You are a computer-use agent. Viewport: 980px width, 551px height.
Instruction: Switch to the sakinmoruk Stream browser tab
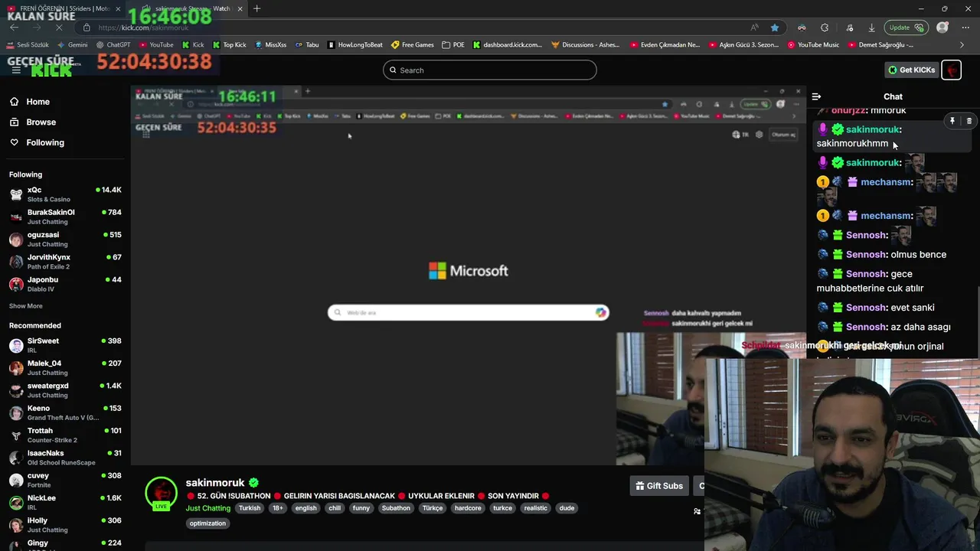(191, 8)
